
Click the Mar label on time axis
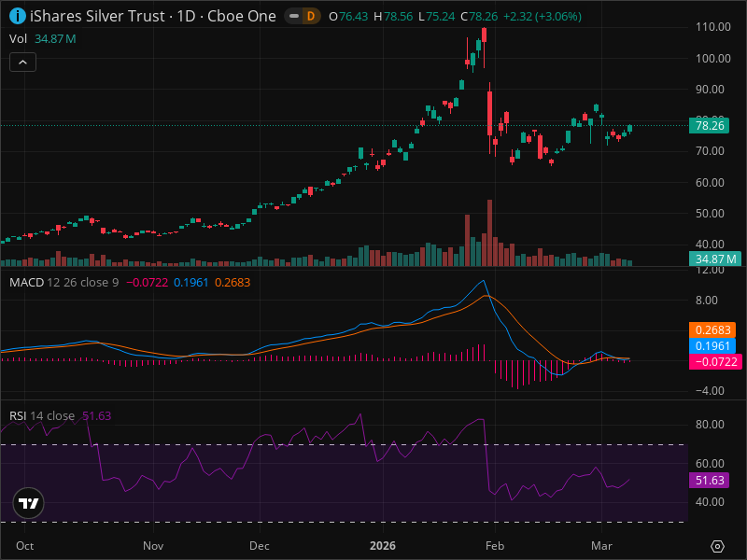pos(601,546)
